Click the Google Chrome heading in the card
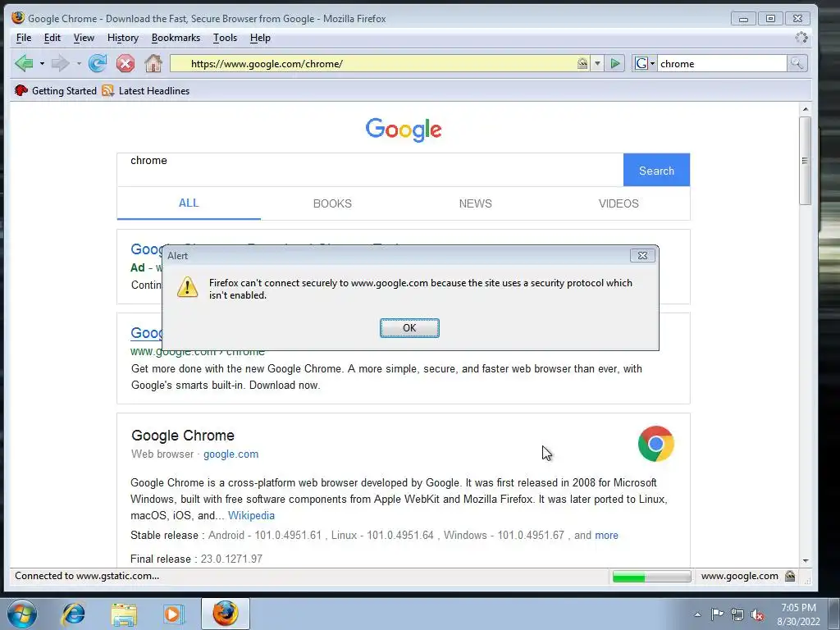The width and height of the screenshot is (840, 630). click(x=183, y=436)
